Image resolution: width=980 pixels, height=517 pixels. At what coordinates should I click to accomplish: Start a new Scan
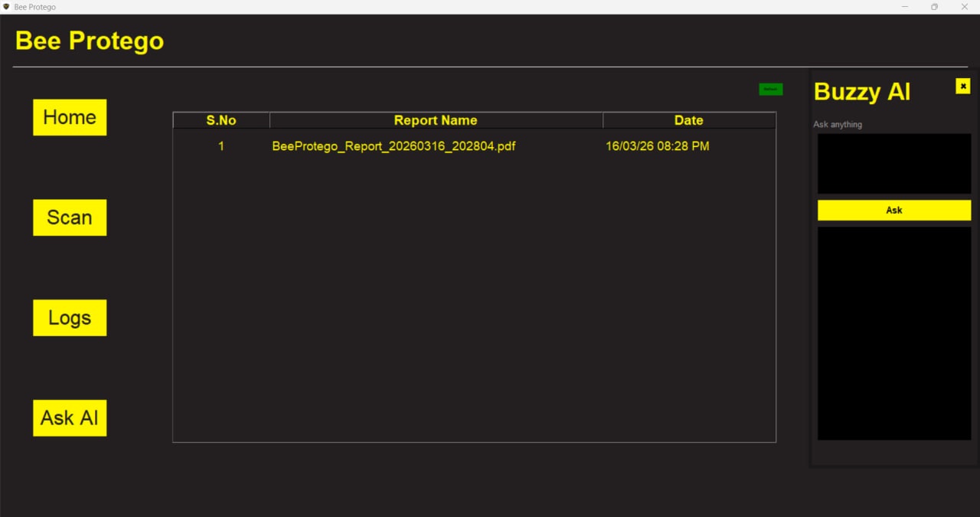70,218
